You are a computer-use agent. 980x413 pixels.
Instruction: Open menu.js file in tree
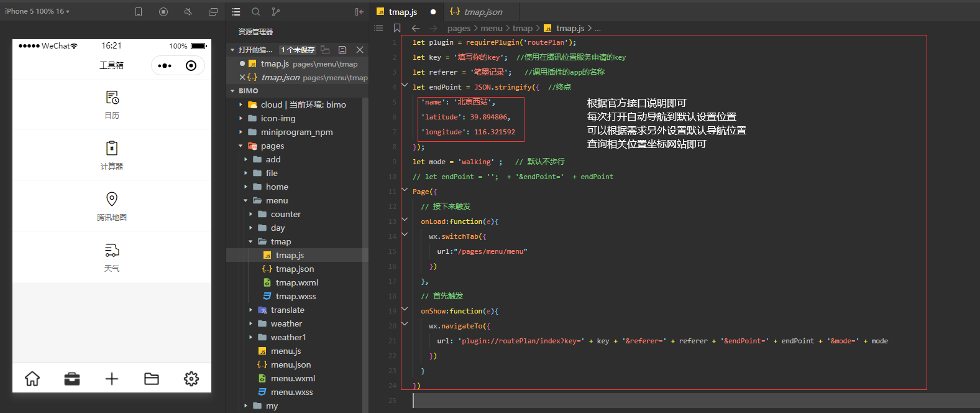pyautogui.click(x=297, y=351)
